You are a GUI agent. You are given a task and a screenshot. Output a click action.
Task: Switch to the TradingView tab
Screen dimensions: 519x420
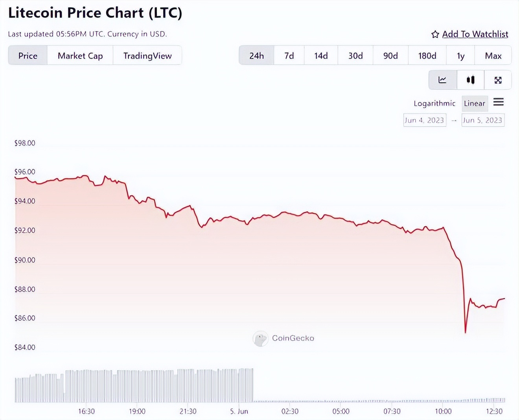[x=147, y=55]
